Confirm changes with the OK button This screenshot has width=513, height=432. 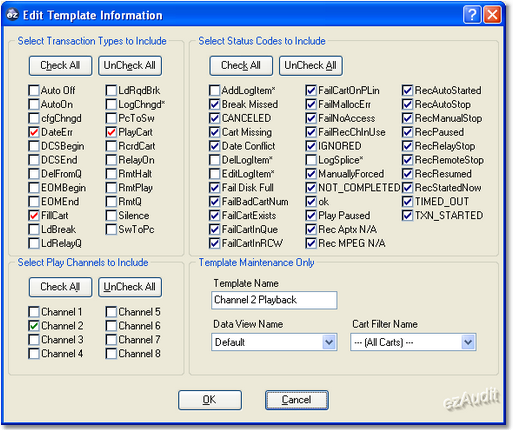click(210, 400)
